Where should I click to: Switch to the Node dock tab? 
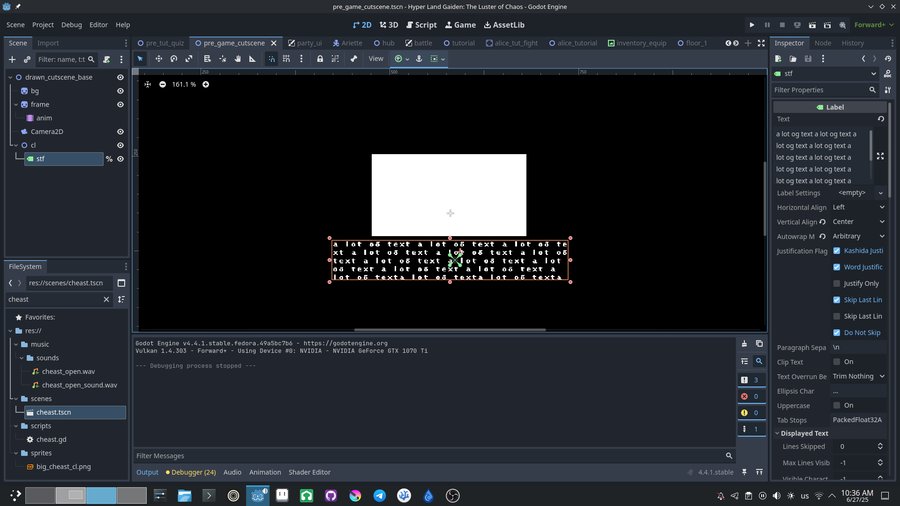(x=823, y=43)
